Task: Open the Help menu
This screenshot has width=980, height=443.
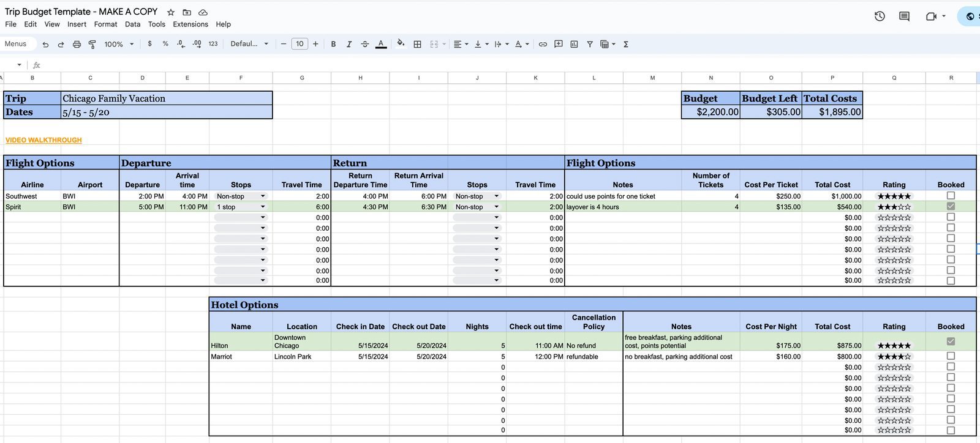Action: (224, 24)
